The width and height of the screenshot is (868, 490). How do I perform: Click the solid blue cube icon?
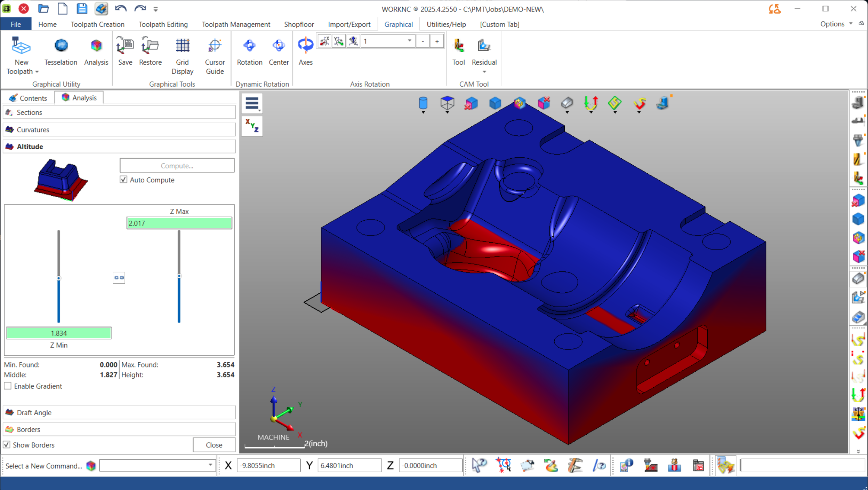click(x=495, y=103)
